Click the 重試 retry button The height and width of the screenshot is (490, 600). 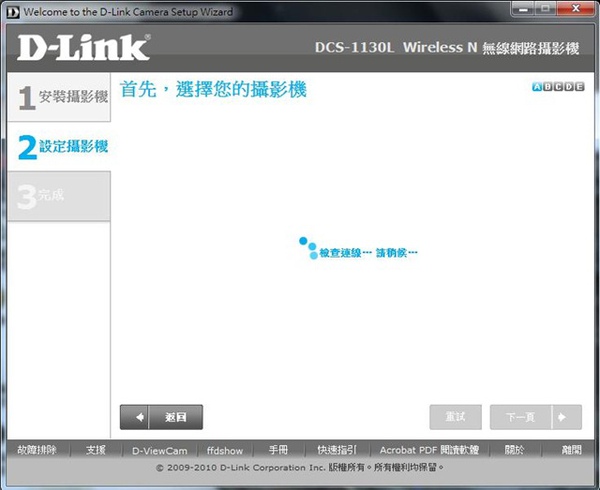coord(455,417)
